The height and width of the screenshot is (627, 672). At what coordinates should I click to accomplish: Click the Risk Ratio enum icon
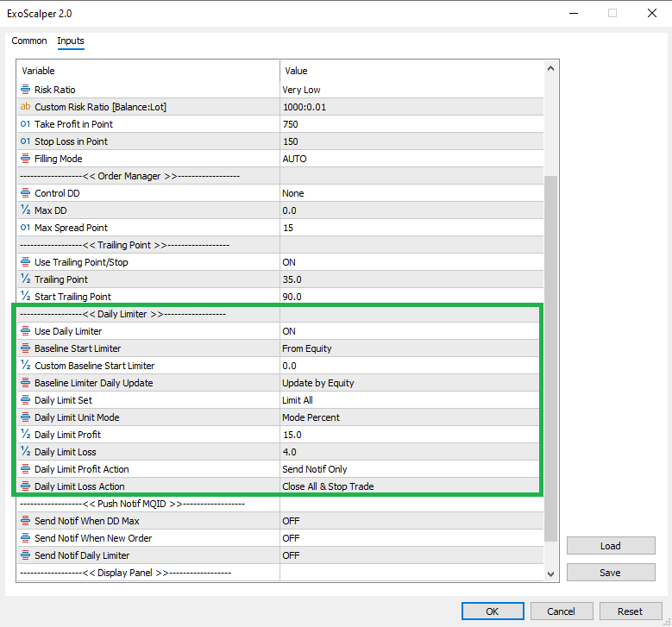tap(25, 90)
